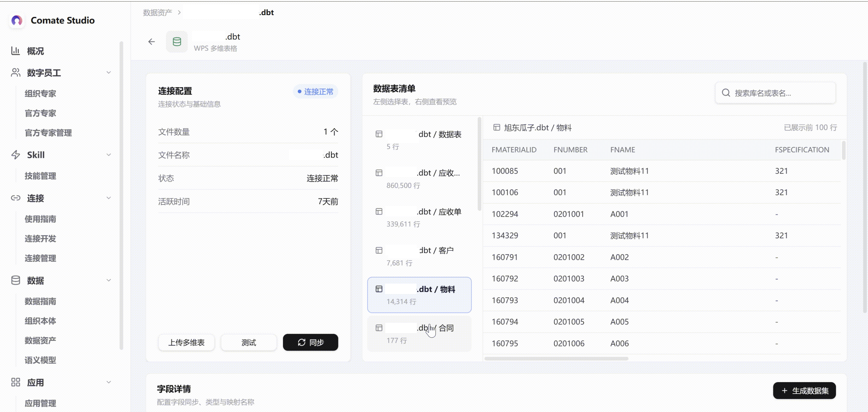868x412 pixels.
Task: Collapse the Skill section chevron
Action: 108,155
